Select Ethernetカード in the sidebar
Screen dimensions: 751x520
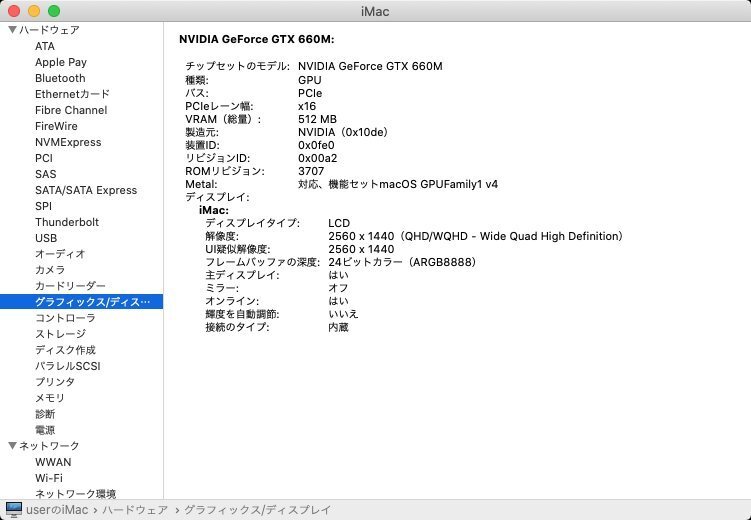[72, 94]
